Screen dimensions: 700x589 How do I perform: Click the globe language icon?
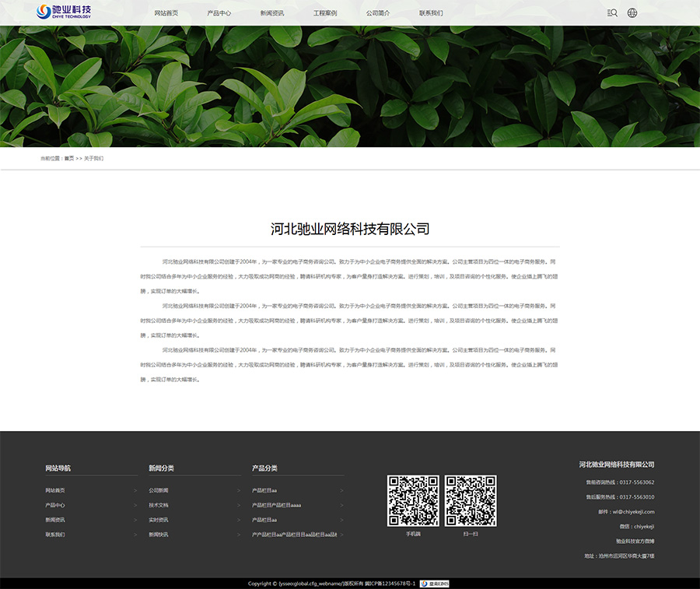pos(632,13)
